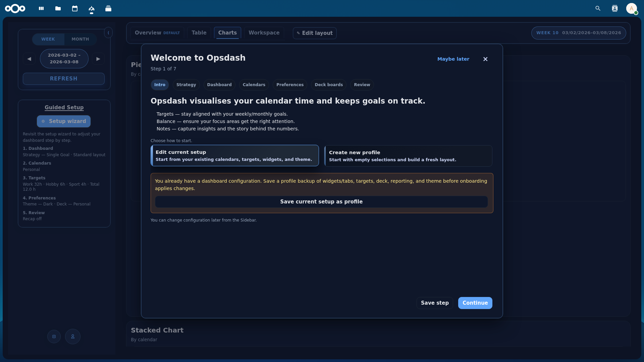This screenshot has height=362, width=644.
Task: Open the Deck stacked-cards icon in the top bar
Action: (108, 8)
